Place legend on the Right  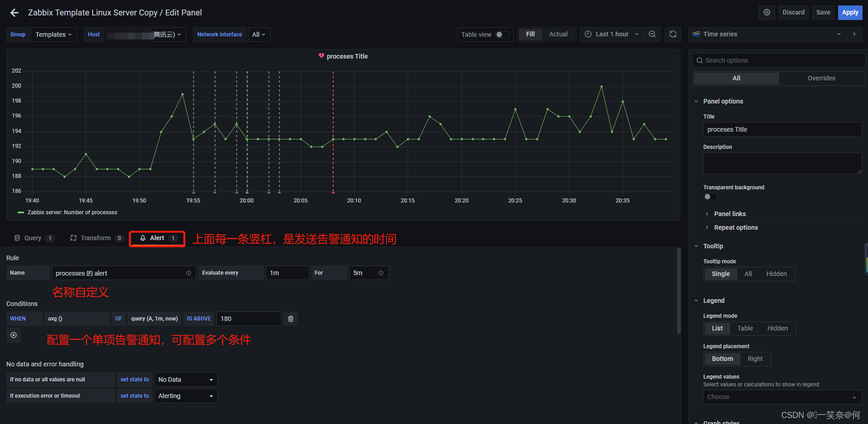(755, 359)
